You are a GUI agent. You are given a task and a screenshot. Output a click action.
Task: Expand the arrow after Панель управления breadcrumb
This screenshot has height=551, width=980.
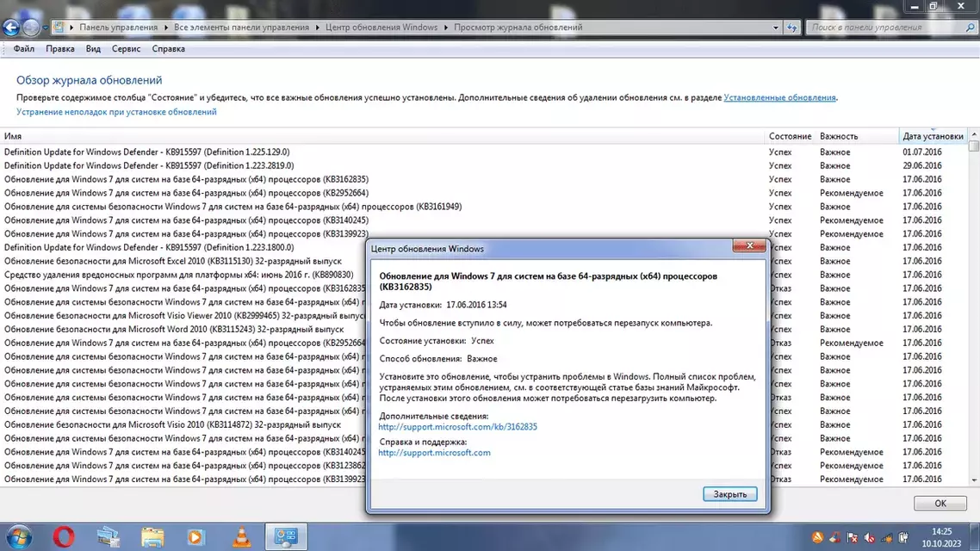pos(166,28)
